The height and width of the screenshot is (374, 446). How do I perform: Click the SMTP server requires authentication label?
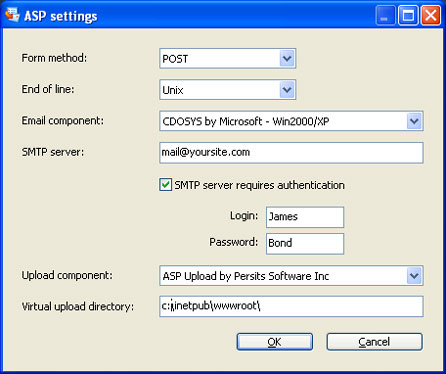coord(259,185)
